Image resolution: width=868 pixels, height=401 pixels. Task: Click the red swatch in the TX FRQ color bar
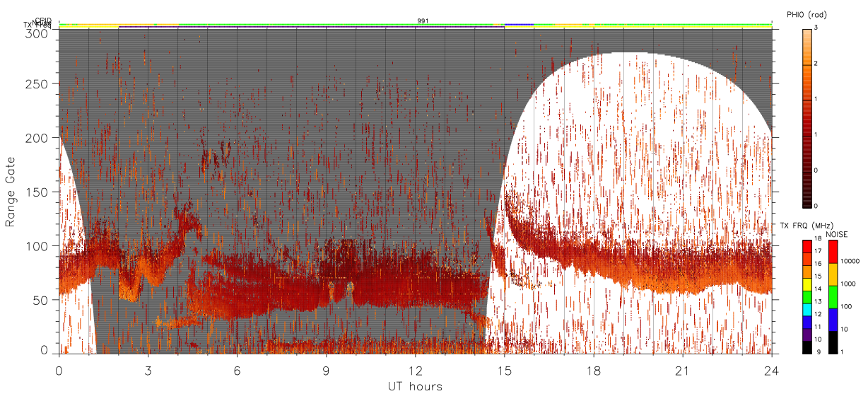point(807,247)
